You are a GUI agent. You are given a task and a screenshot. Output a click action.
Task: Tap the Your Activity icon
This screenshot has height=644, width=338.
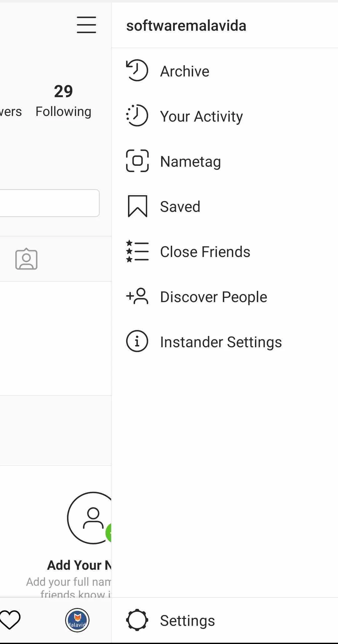click(x=137, y=116)
